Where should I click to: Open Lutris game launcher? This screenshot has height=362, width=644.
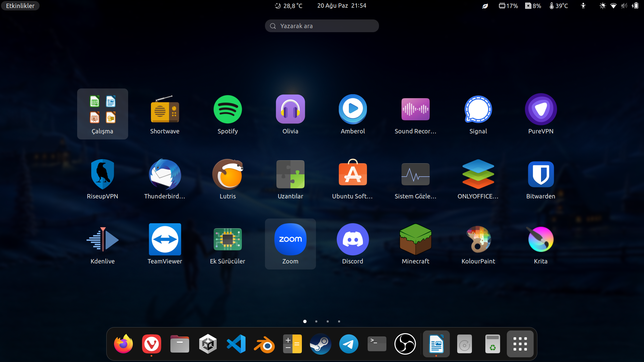click(227, 175)
